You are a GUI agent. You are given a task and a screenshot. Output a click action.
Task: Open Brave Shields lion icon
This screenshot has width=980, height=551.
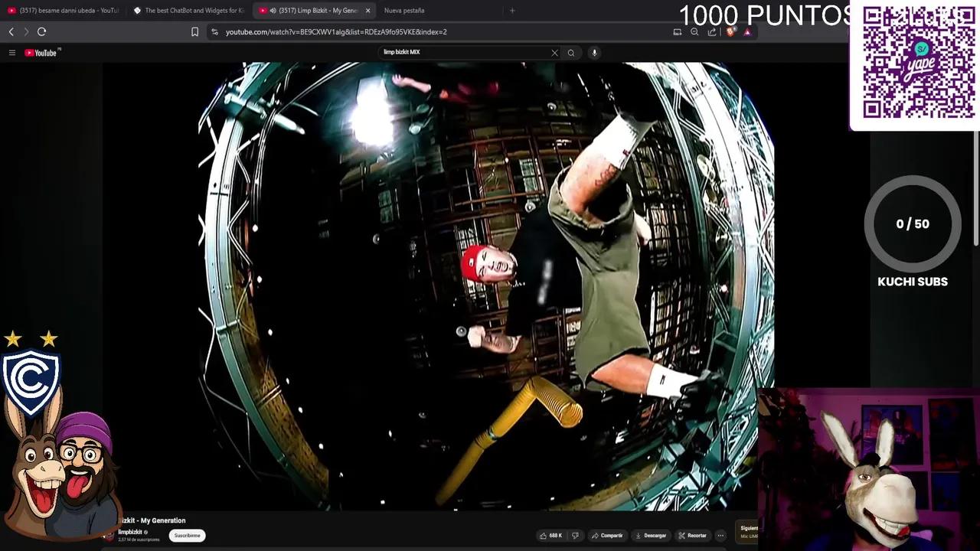click(730, 32)
